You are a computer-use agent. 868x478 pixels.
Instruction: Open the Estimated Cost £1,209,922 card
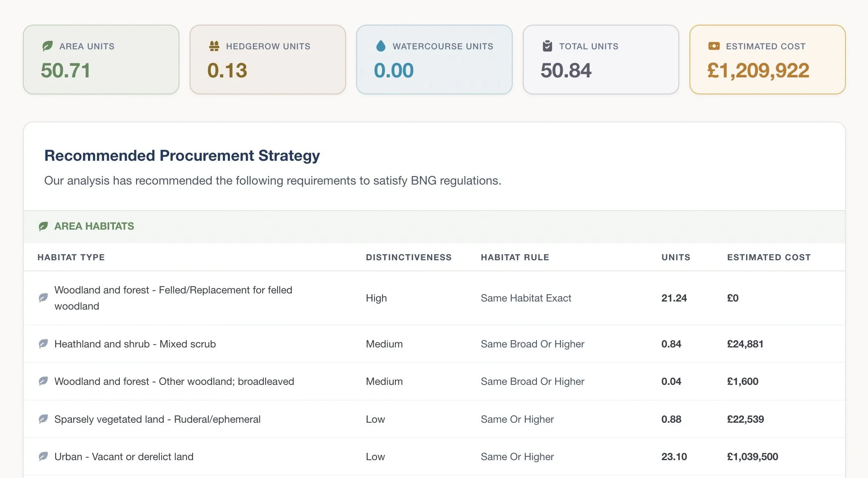pos(767,60)
